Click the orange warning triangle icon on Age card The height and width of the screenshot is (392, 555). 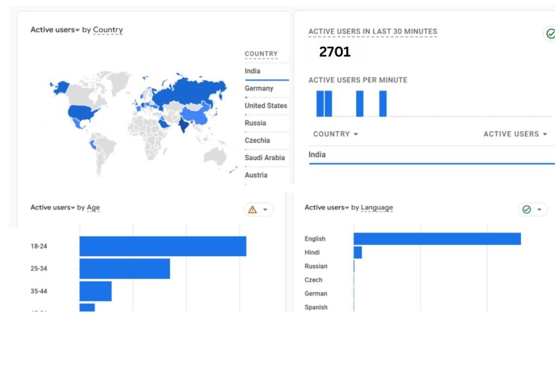click(253, 210)
